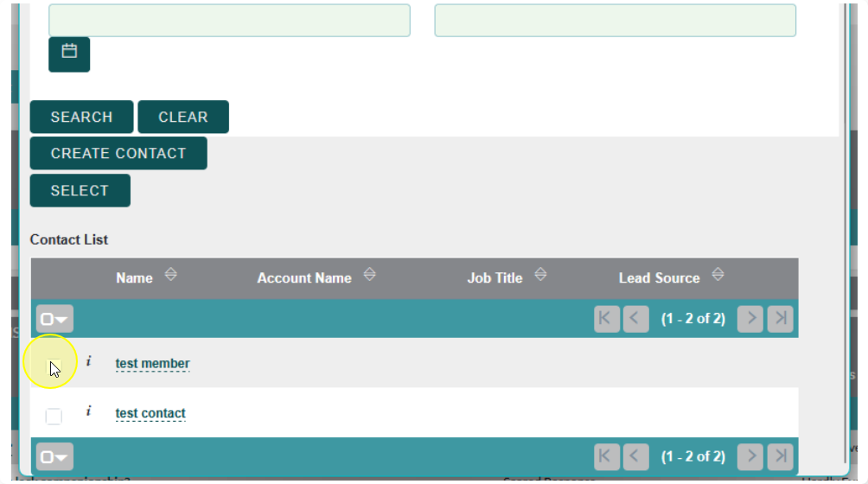Open the calendar date picker icon

(69, 52)
